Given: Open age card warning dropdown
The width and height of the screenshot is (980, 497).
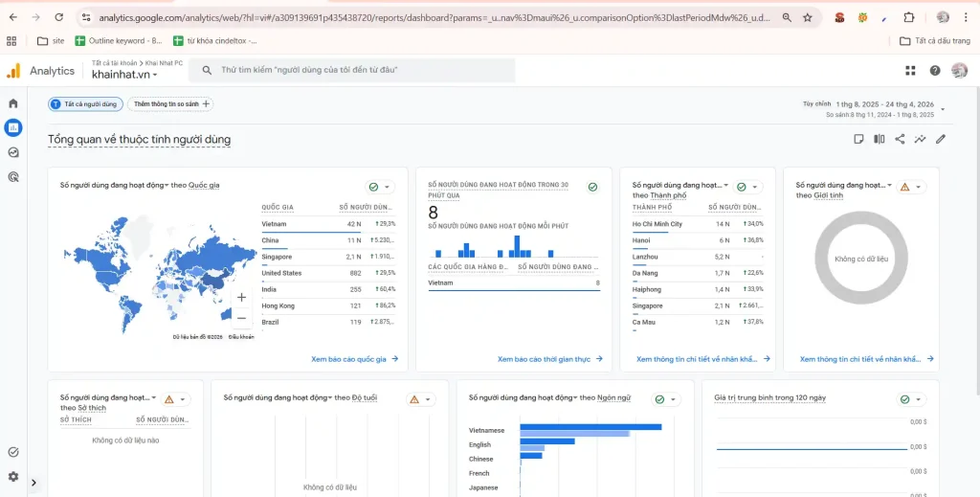Looking at the screenshot, I should (x=421, y=399).
